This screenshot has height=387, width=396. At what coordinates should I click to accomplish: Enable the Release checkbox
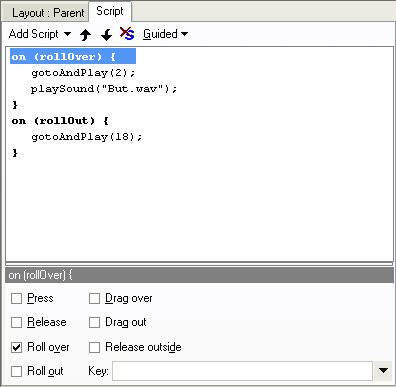[16, 323]
